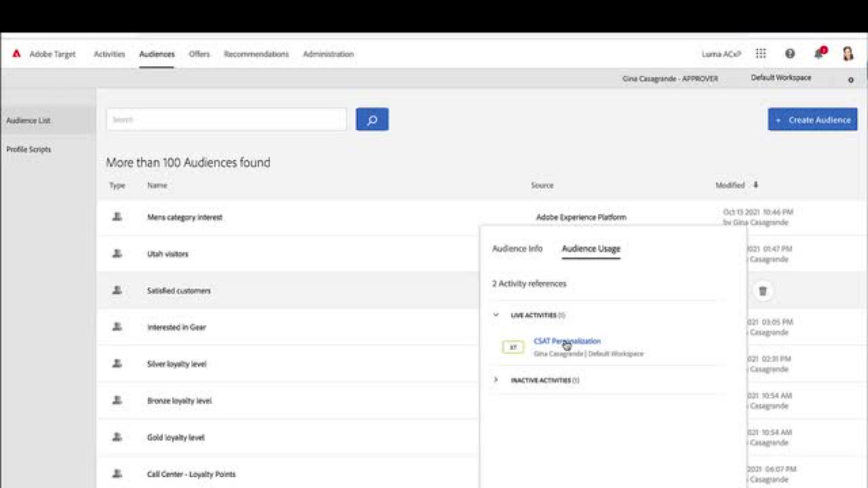Image resolution: width=868 pixels, height=488 pixels.
Task: Open the app switcher grid icon
Action: tap(761, 54)
